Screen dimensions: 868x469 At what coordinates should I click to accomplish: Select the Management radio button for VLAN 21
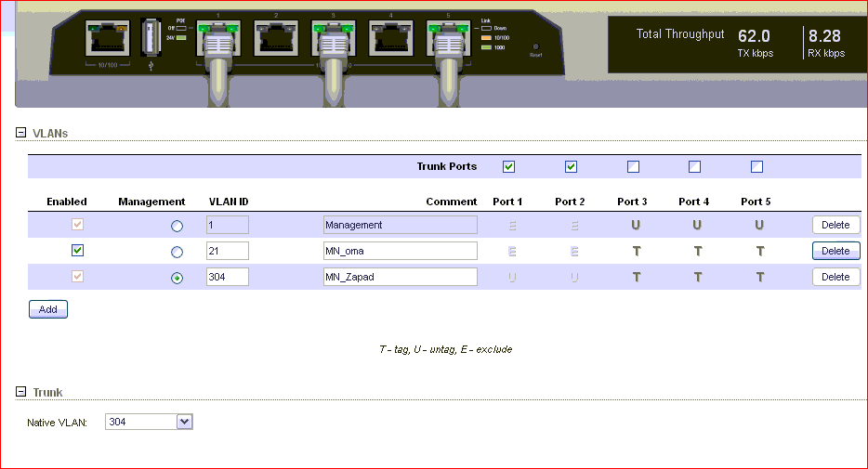click(x=177, y=252)
